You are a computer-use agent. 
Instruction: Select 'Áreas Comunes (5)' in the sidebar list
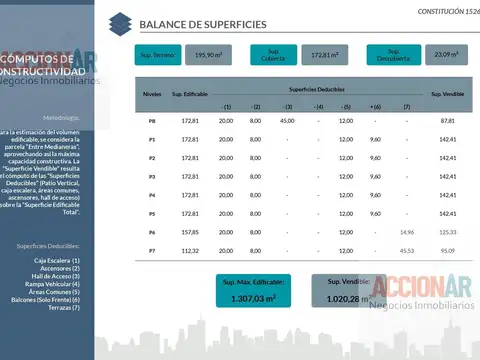pyautogui.click(x=54, y=292)
